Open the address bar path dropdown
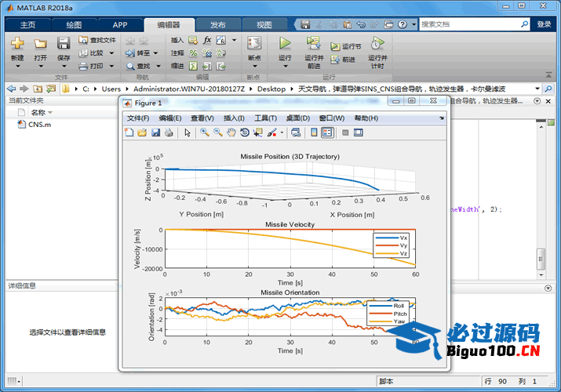 click(x=537, y=89)
